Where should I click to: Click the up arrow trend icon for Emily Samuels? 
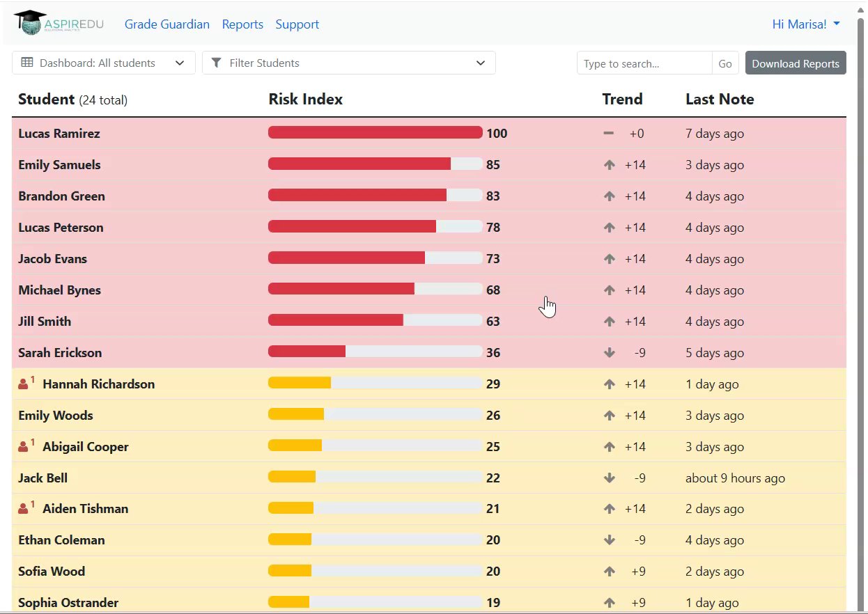tap(610, 165)
